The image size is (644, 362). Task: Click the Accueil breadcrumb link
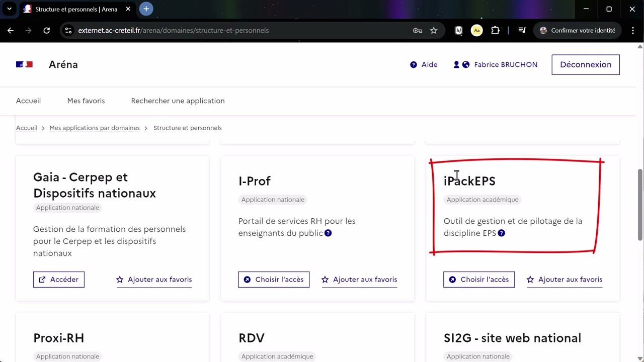pos(27,128)
